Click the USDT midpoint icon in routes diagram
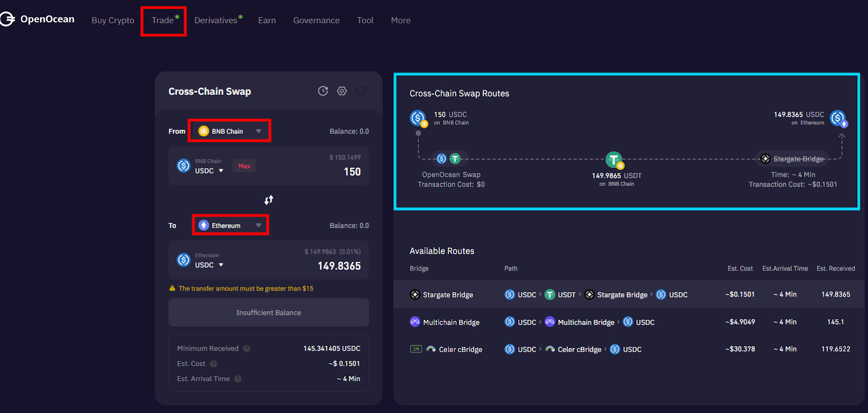 click(x=614, y=160)
